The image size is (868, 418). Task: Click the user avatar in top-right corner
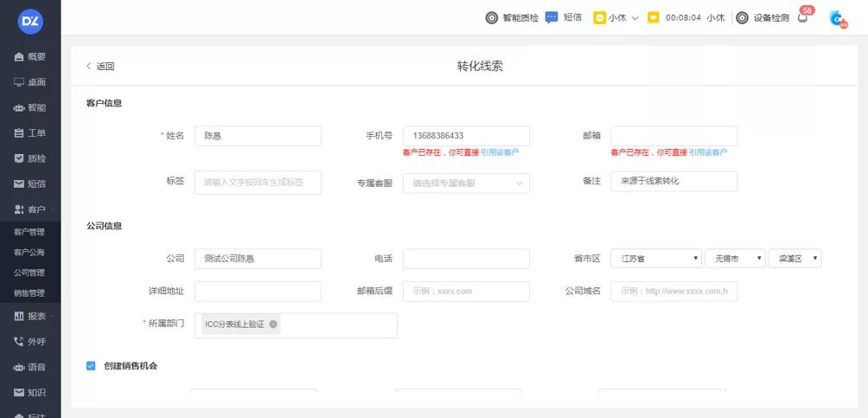[x=837, y=18]
